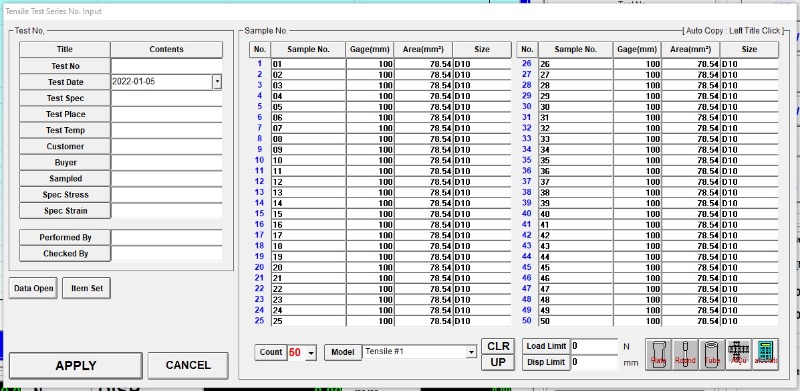Image resolution: width=800 pixels, height=391 pixels.
Task: Click left table Gage(mm) column header
Action: pyautogui.click(x=370, y=50)
